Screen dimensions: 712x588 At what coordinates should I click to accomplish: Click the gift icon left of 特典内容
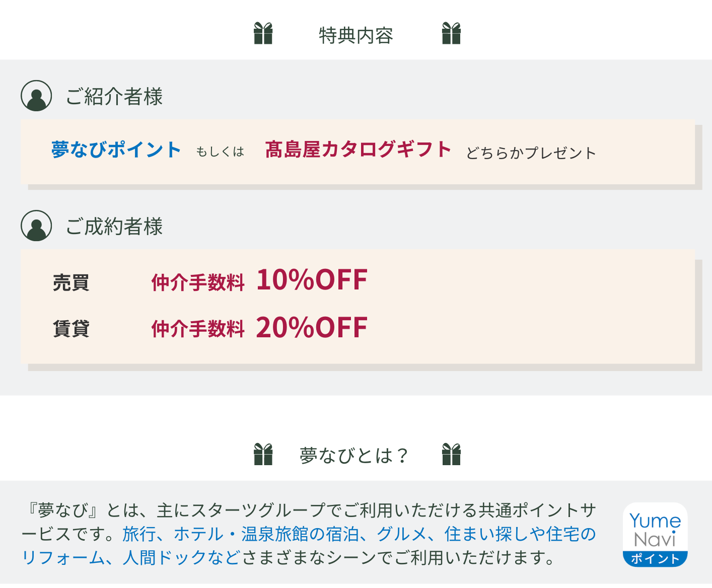click(263, 33)
